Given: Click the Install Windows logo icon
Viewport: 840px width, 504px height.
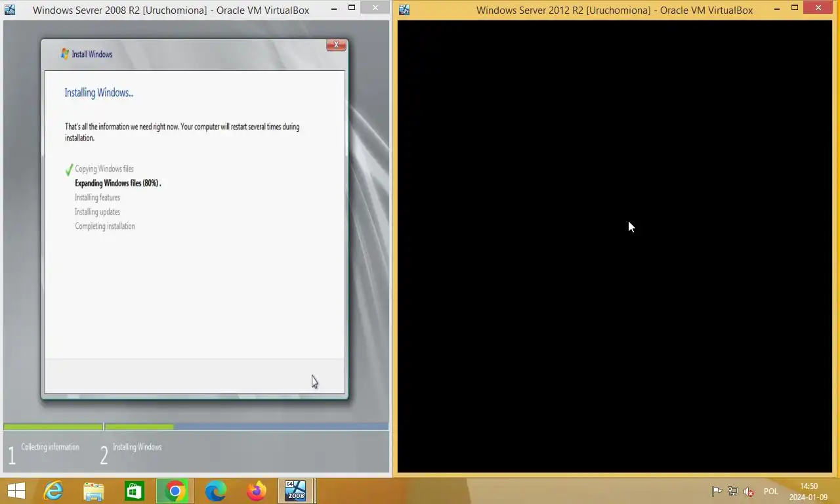Looking at the screenshot, I should pos(65,54).
